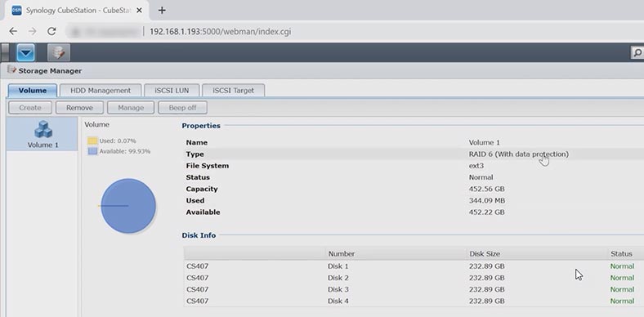Click the Properties section heading
Screen dimensions: 644x317
pyautogui.click(x=201, y=126)
